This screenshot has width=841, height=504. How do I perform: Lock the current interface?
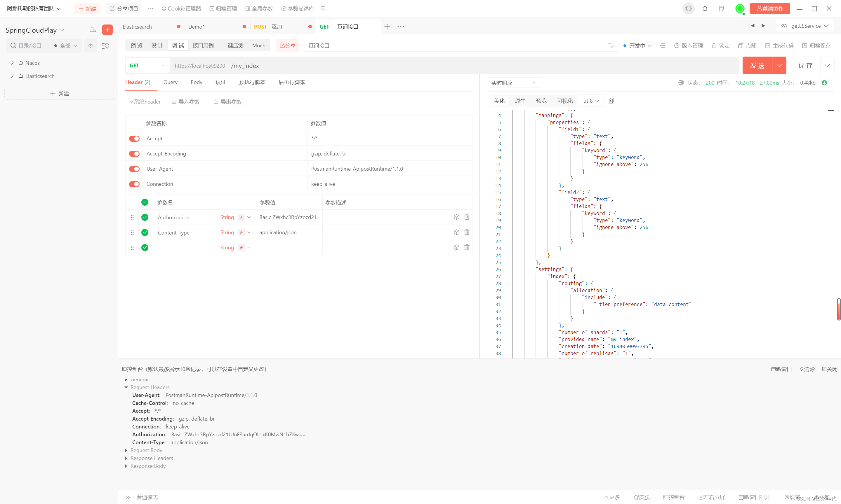[x=720, y=45]
